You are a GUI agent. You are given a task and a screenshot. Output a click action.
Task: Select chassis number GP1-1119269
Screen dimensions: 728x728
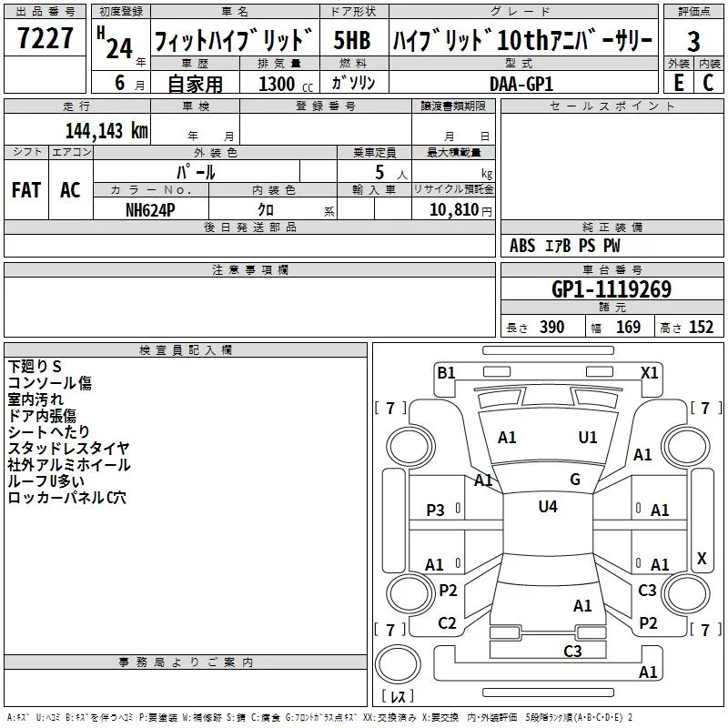coord(611,289)
